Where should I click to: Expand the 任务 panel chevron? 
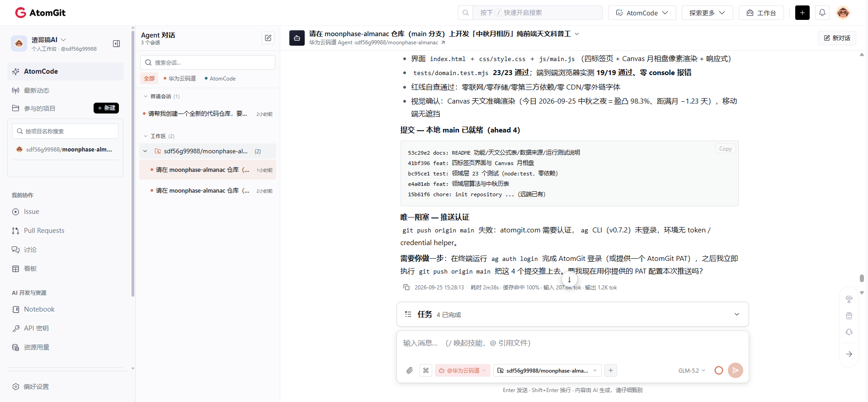pyautogui.click(x=737, y=314)
